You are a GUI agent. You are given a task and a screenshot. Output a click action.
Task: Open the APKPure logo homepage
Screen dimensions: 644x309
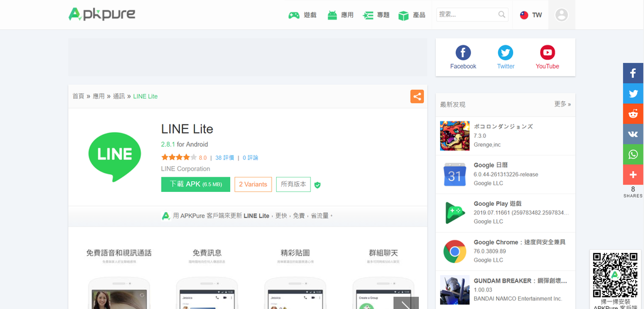[x=102, y=14]
